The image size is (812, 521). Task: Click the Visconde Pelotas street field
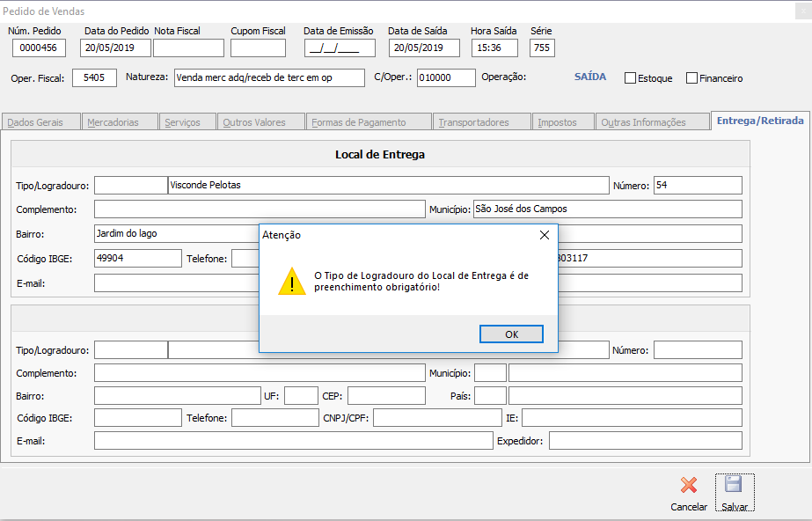click(388, 186)
